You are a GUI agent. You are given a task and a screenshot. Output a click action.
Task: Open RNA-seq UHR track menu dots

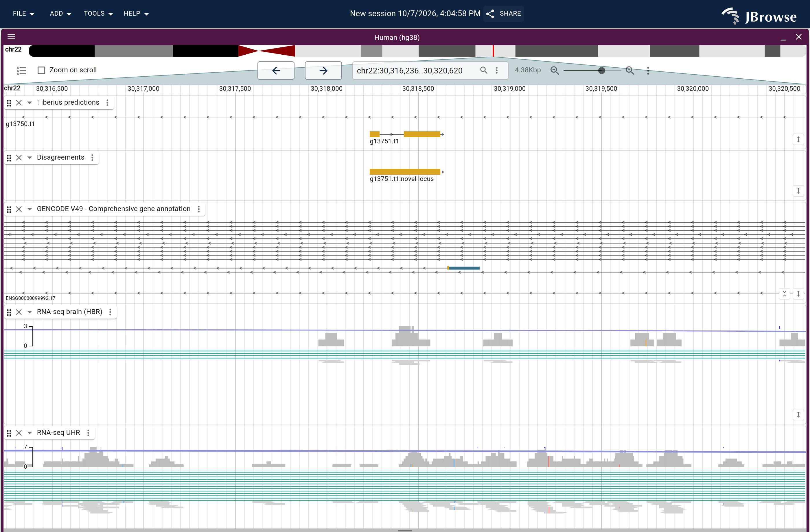pyautogui.click(x=88, y=433)
